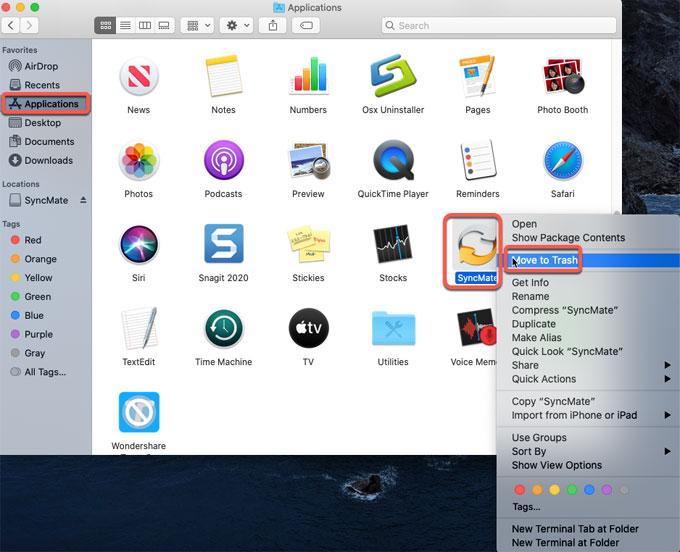
Task: Expand the Share submenu
Action: click(588, 365)
